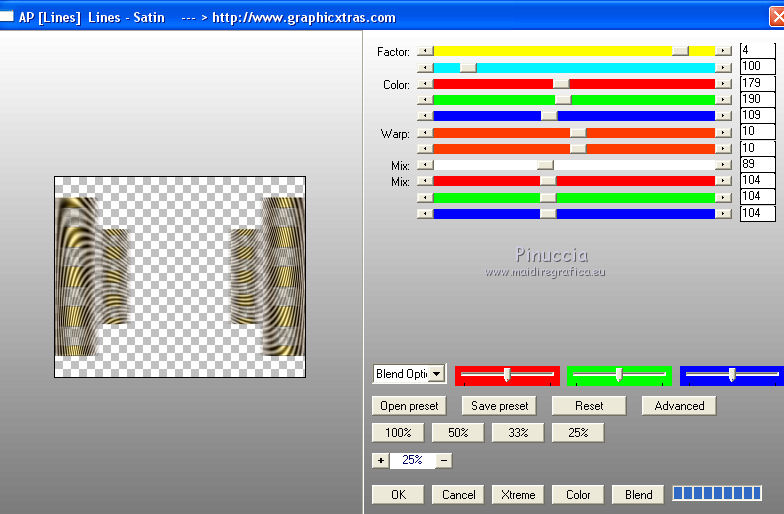Screen dimensions: 784x514
Task: Click left arrow of red Mix slider
Action: (x=425, y=180)
